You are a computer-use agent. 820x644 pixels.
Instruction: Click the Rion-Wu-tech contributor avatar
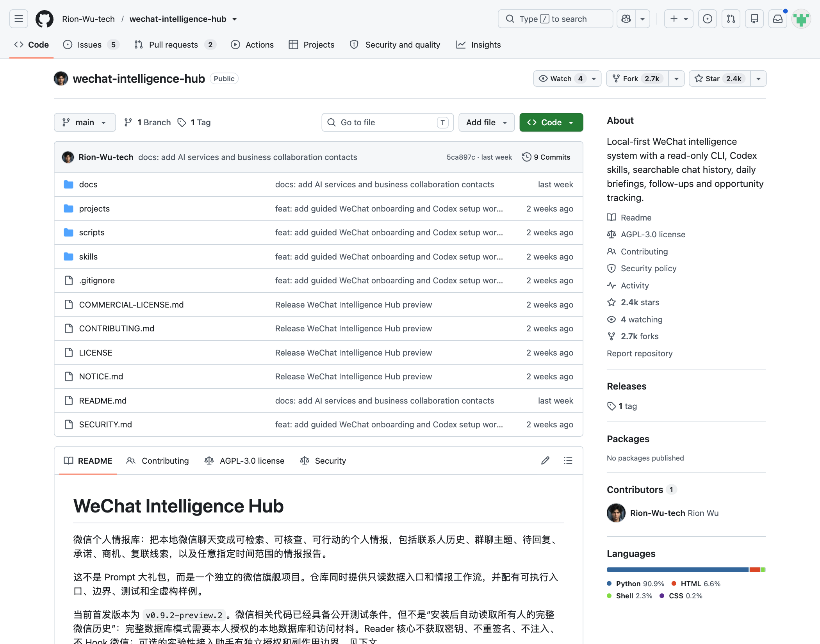coord(616,513)
